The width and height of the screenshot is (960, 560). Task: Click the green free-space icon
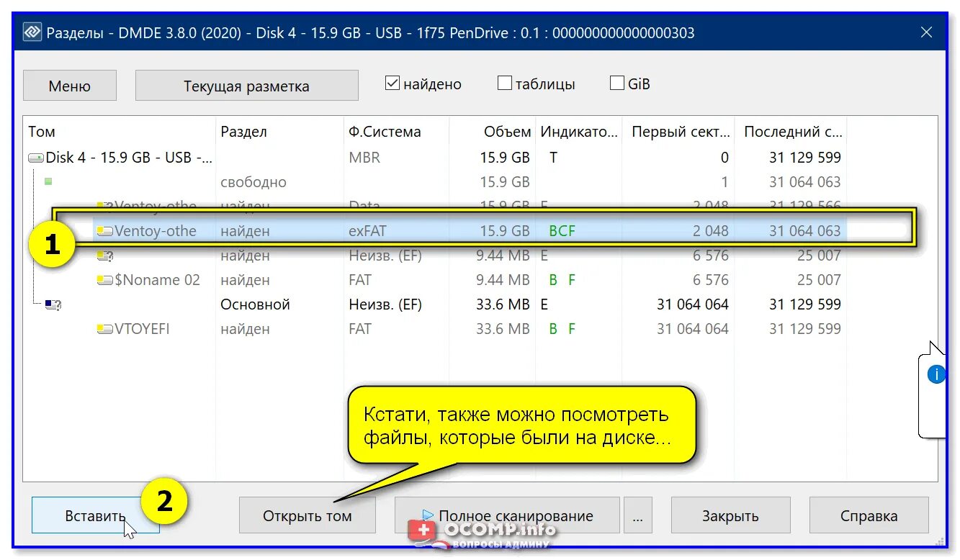click(48, 182)
